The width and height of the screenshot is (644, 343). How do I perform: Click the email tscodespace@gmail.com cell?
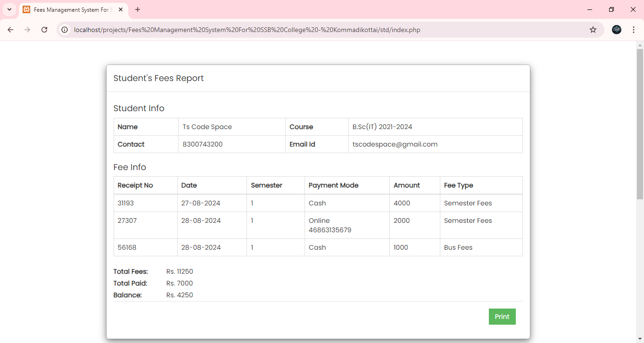(x=395, y=144)
